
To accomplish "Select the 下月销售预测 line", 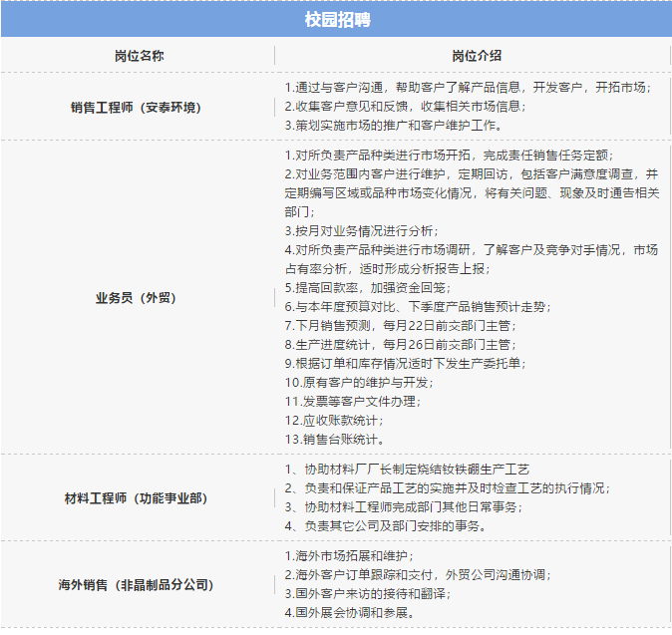I will 401,325.
